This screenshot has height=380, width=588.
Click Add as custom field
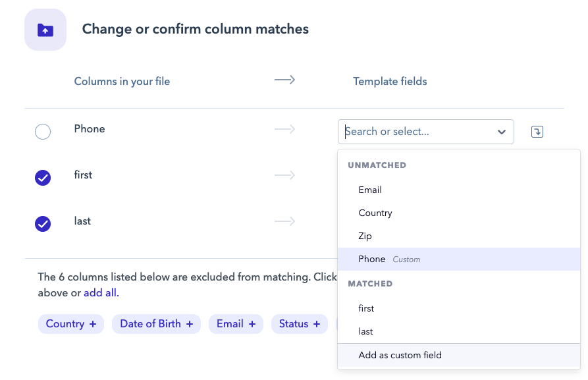pyautogui.click(x=400, y=355)
